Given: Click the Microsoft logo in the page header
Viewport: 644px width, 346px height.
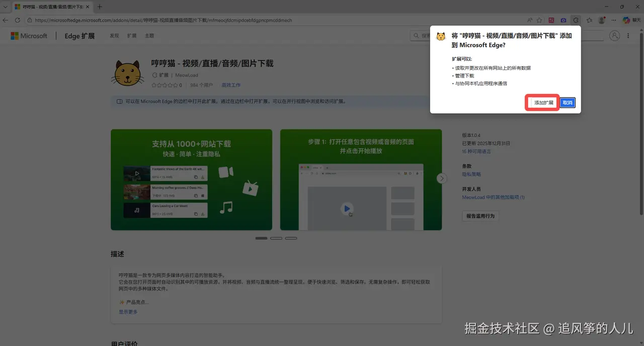Looking at the screenshot, I should tap(29, 36).
